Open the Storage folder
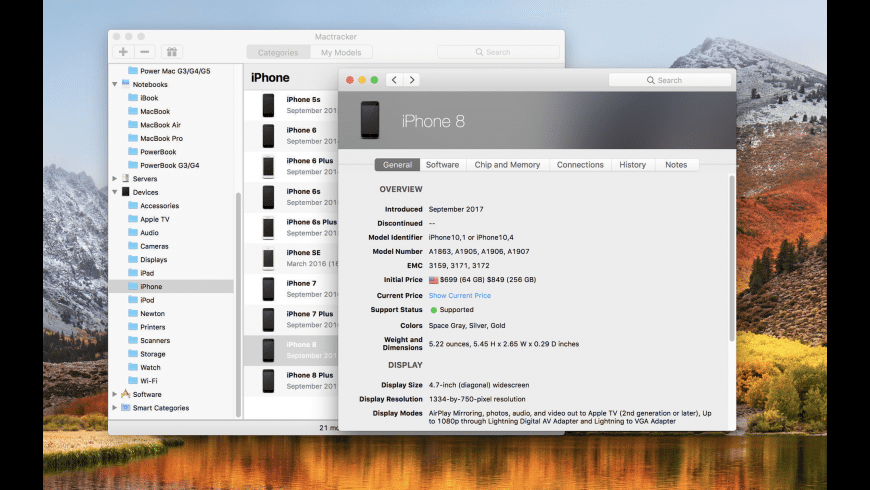The height and width of the screenshot is (490, 870). pos(146,354)
